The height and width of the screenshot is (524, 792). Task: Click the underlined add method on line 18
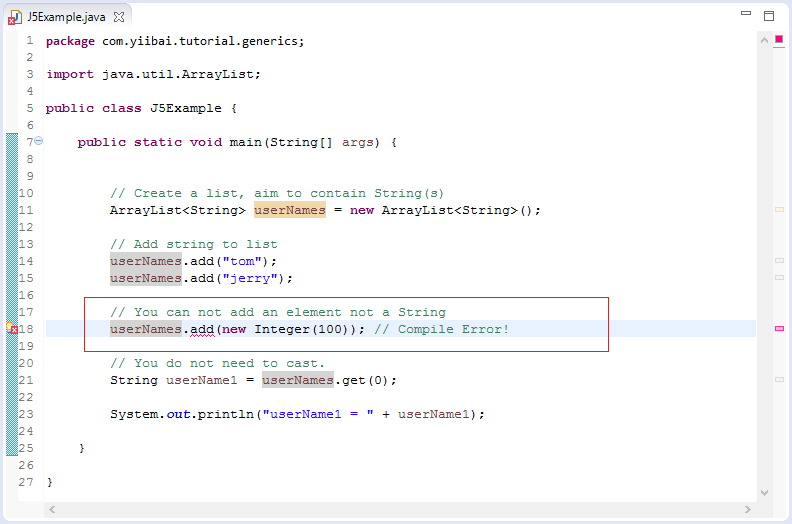click(x=202, y=329)
